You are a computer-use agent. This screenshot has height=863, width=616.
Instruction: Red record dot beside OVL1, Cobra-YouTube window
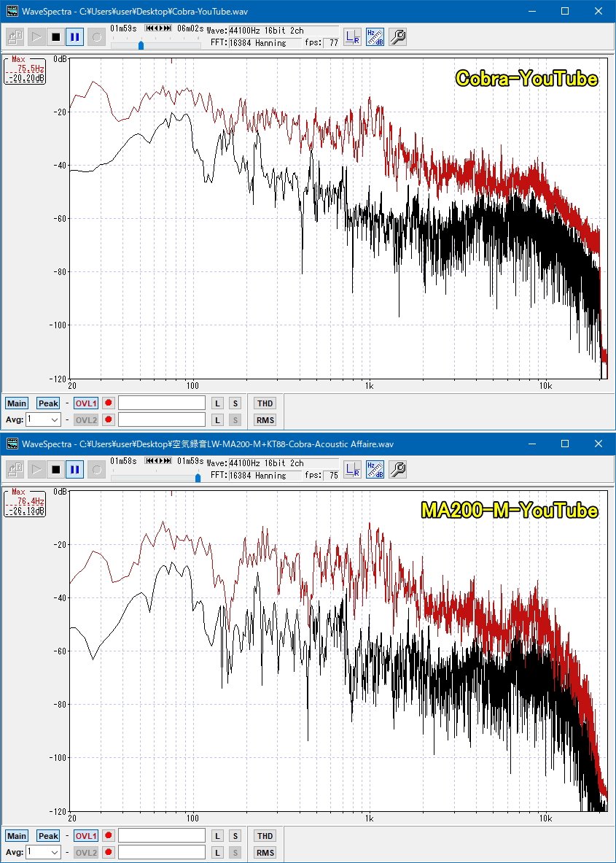109,403
